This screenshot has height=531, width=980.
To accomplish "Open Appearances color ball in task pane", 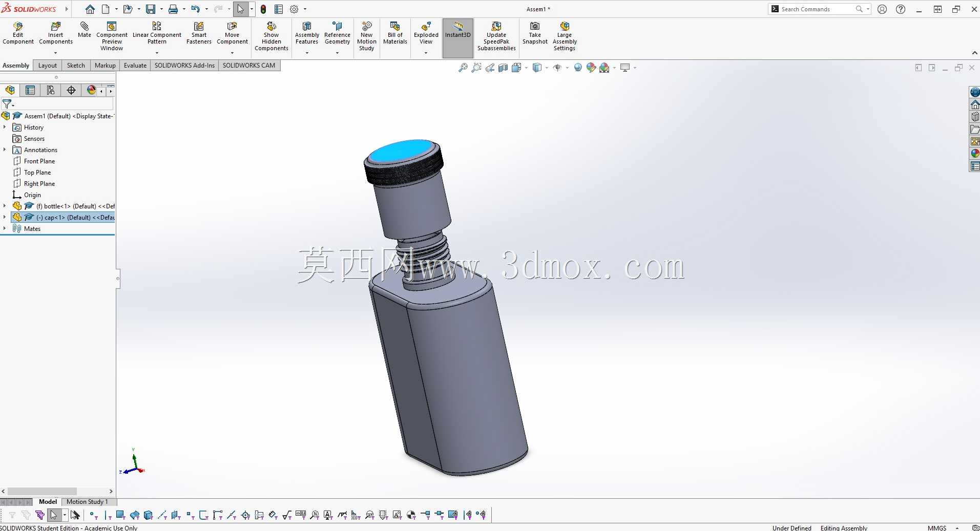I will click(975, 154).
